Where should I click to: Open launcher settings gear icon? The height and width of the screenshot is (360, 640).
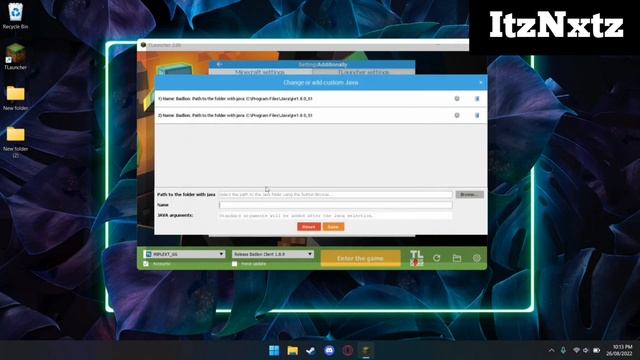[x=476, y=258]
